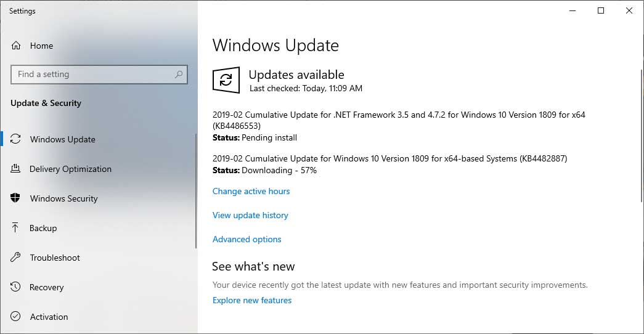Select Windows Security in the sidebar
Screen dimensions: 644x334
(63, 198)
